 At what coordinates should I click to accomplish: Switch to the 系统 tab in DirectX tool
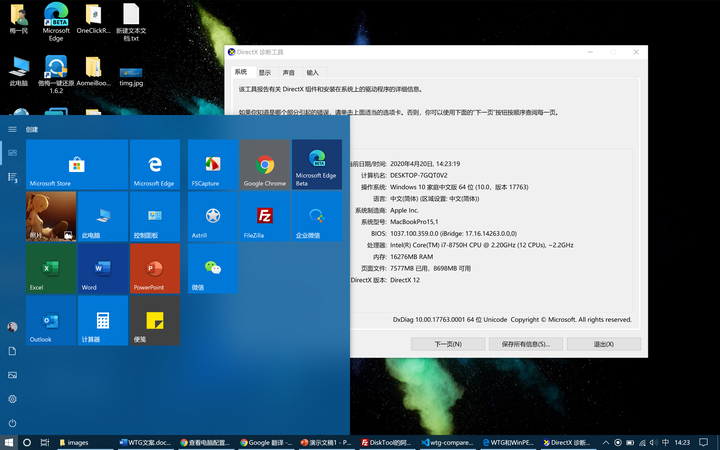coord(241,72)
